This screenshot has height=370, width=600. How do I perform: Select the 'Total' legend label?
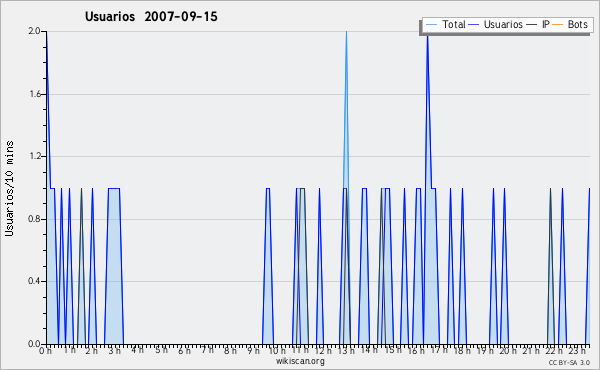[454, 24]
